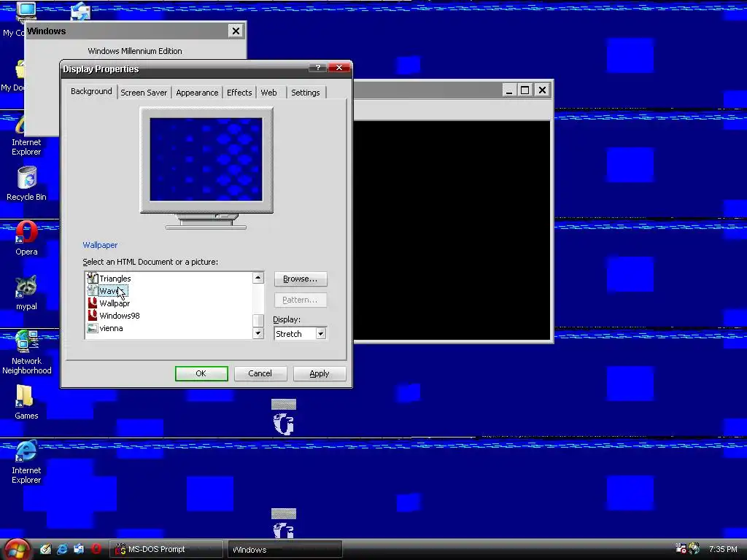Select the upper Internet Explorer desktop icon
This screenshot has width=747, height=560.
click(26, 134)
